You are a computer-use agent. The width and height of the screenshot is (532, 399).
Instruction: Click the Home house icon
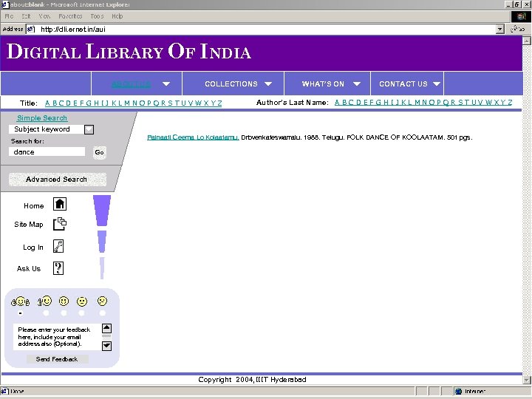(60, 204)
